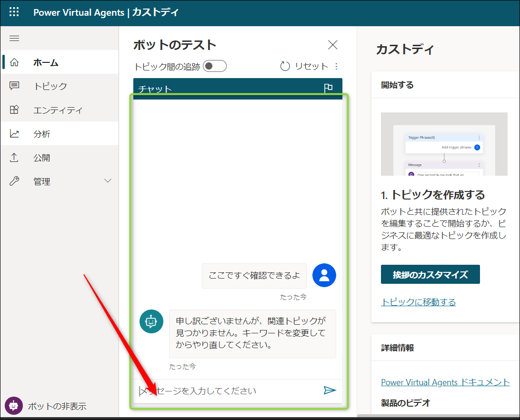Click the topic creation tutorial thumbnail

[444, 144]
